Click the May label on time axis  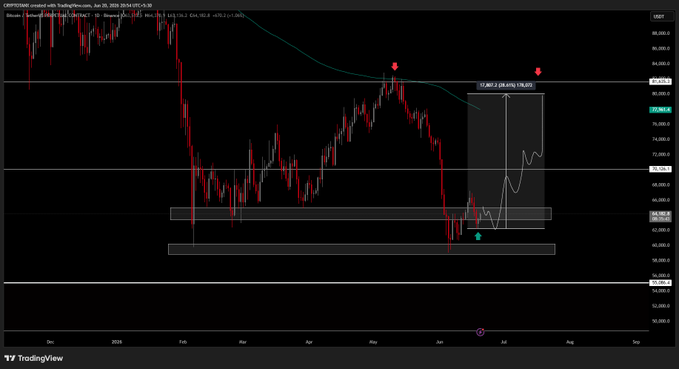pos(373,342)
